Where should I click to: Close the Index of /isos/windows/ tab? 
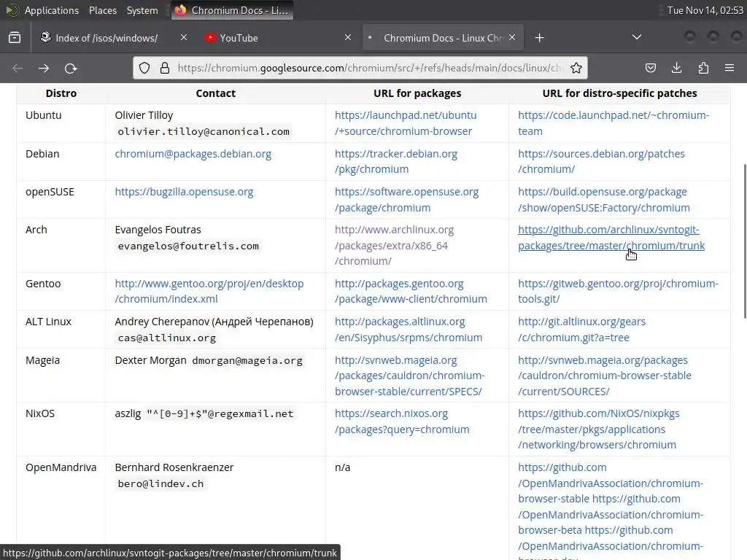[183, 37]
